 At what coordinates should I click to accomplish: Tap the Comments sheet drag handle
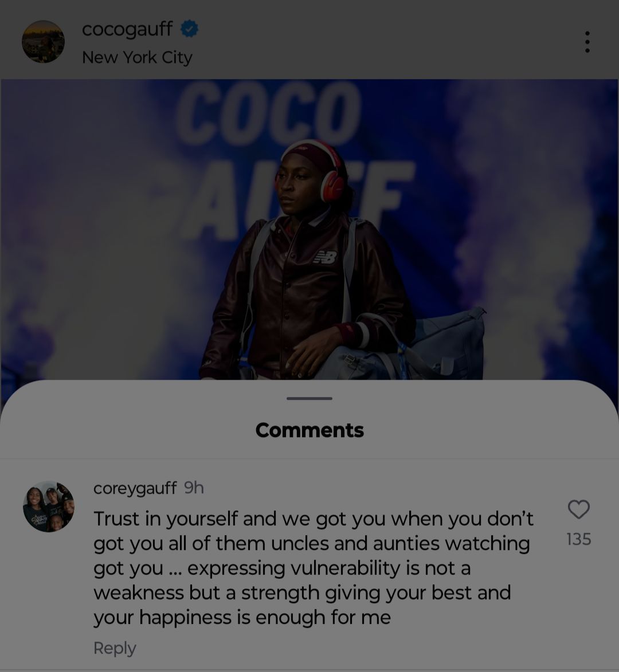(x=309, y=399)
